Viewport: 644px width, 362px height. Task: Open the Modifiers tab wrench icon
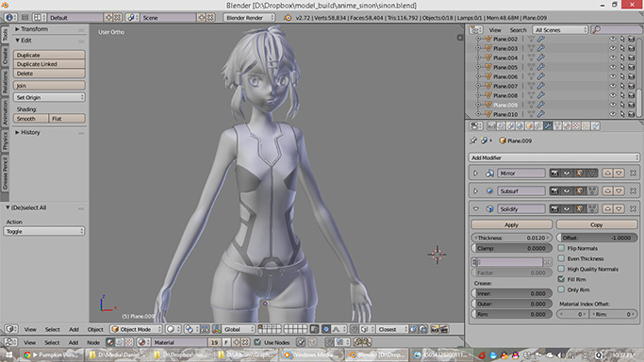point(548,126)
